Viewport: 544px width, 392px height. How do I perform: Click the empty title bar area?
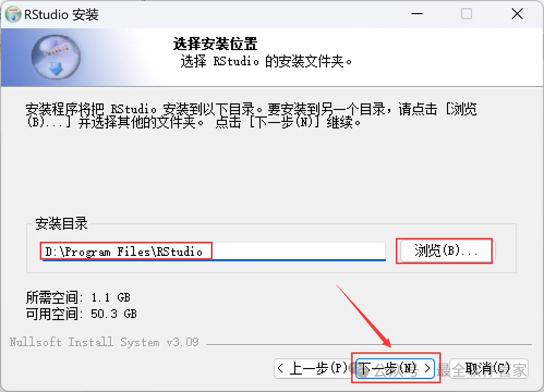(x=253, y=14)
